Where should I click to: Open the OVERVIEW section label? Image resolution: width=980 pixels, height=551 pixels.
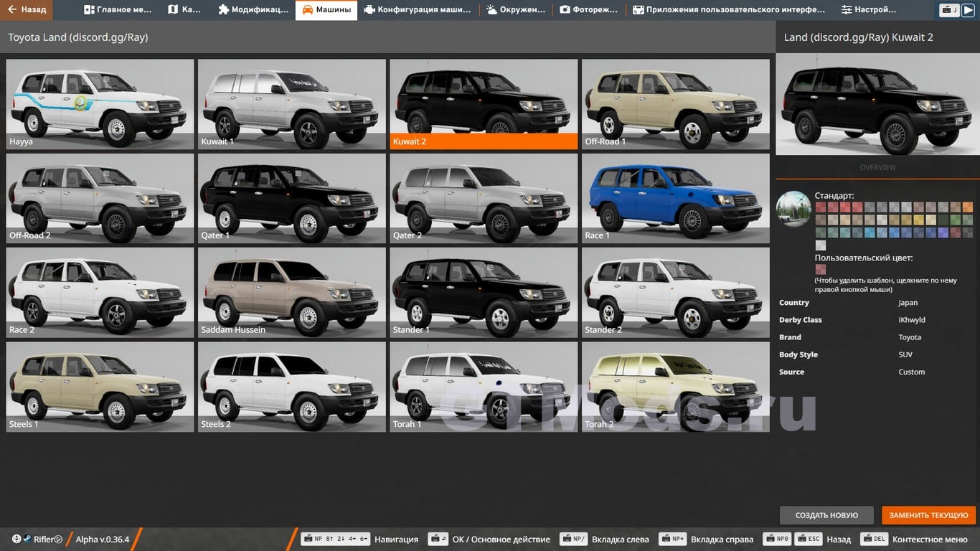click(x=877, y=167)
